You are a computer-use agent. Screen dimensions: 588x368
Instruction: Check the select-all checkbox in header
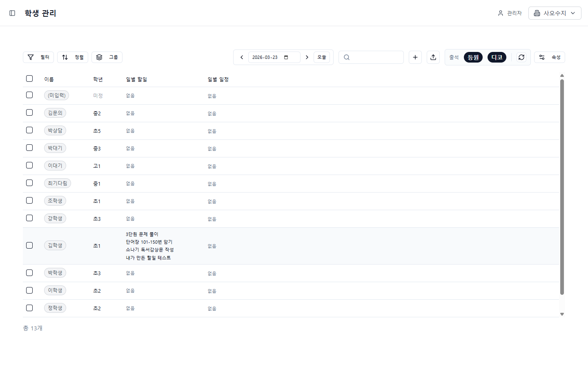coord(29,79)
